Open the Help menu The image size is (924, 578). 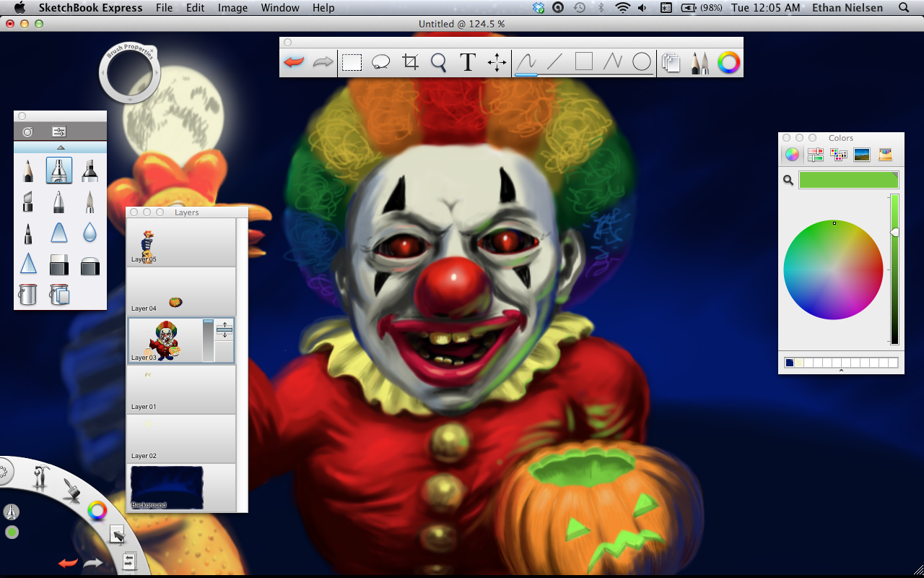tap(323, 8)
